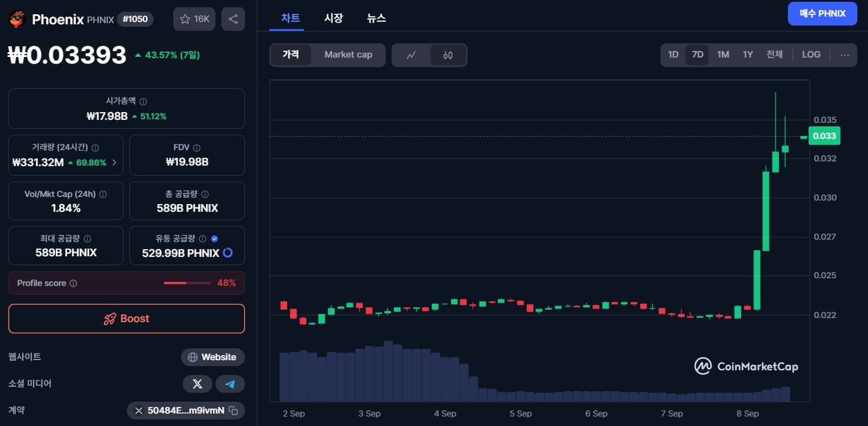Click the ₩19.98B FDV value

187,162
